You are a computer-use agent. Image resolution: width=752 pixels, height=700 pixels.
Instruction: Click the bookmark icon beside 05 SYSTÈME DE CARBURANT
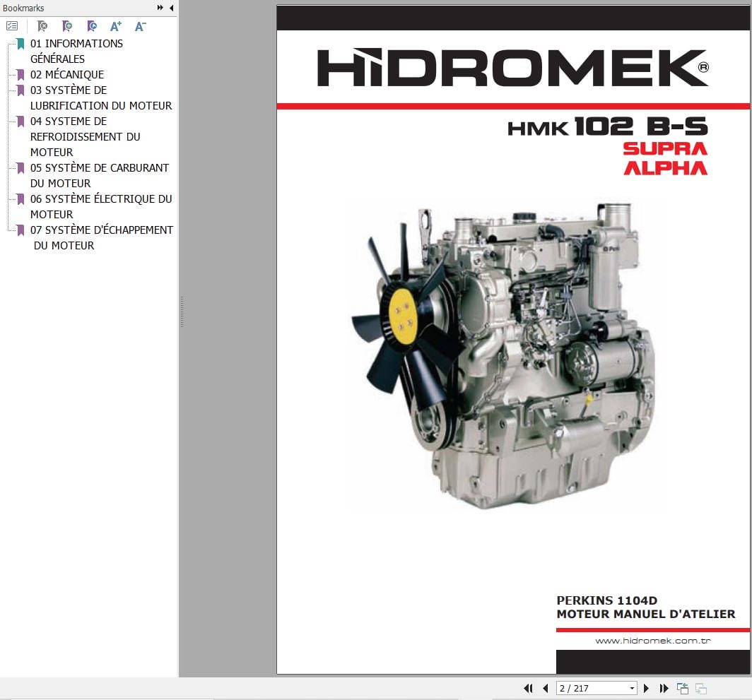(x=20, y=168)
